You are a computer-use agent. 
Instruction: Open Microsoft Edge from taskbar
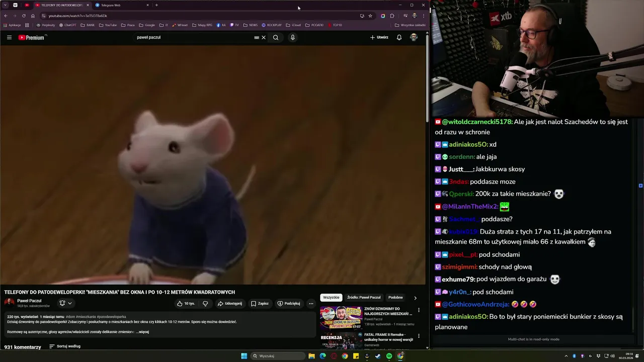click(x=323, y=356)
